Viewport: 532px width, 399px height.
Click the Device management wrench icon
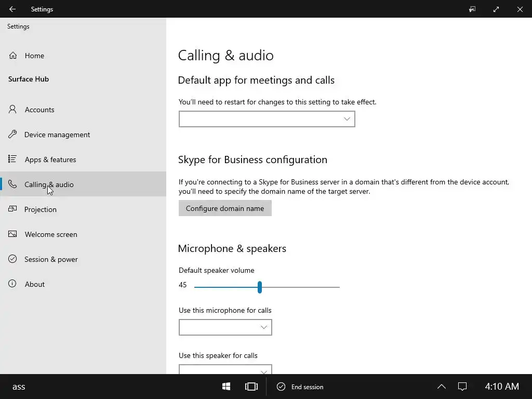pyautogui.click(x=12, y=135)
